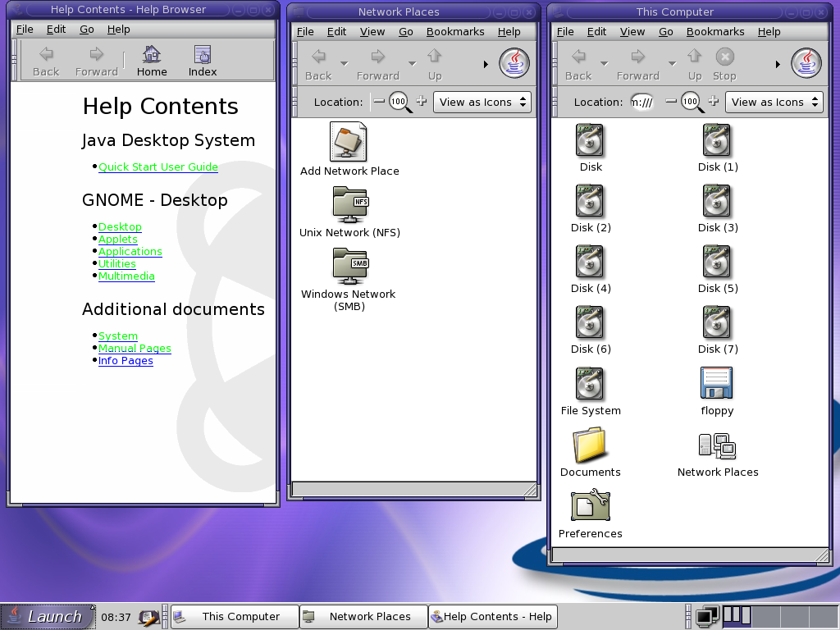Open the Add Network Place icon

pos(349,142)
